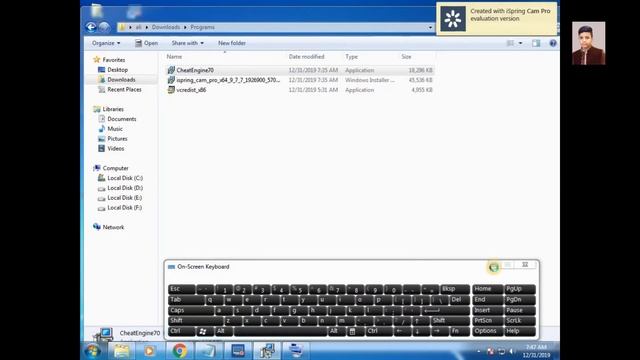Viewport: 640px width, 360px height.
Task: Open Options on the On-Screen Keyboard
Action: click(x=487, y=331)
